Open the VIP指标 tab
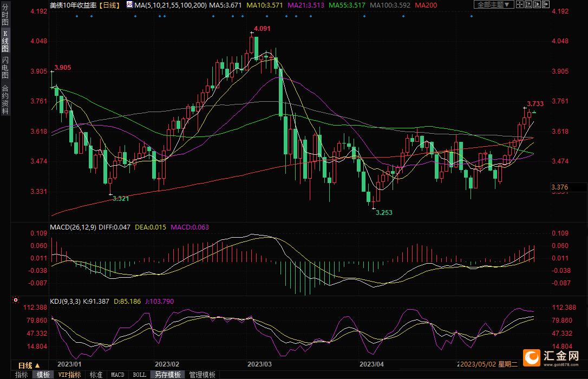This screenshot has height=379, width=588. [69, 375]
